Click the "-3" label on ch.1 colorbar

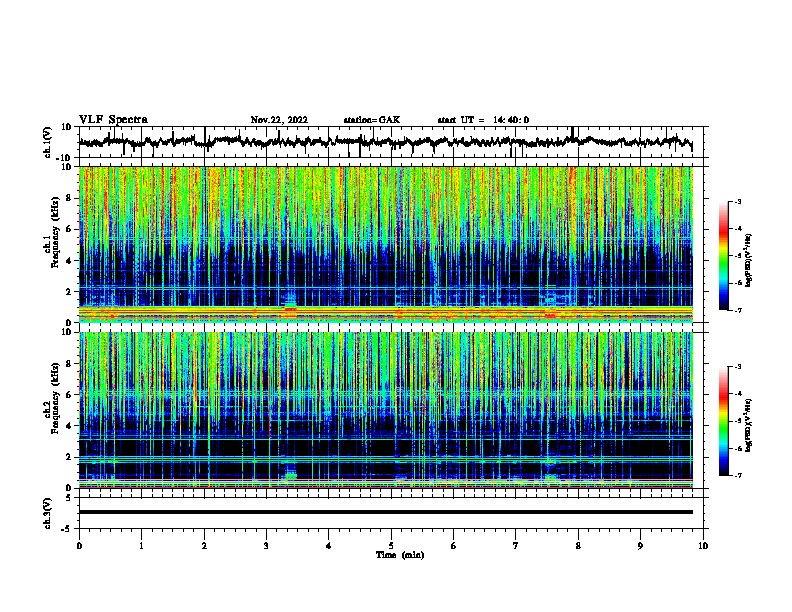pyautogui.click(x=738, y=201)
